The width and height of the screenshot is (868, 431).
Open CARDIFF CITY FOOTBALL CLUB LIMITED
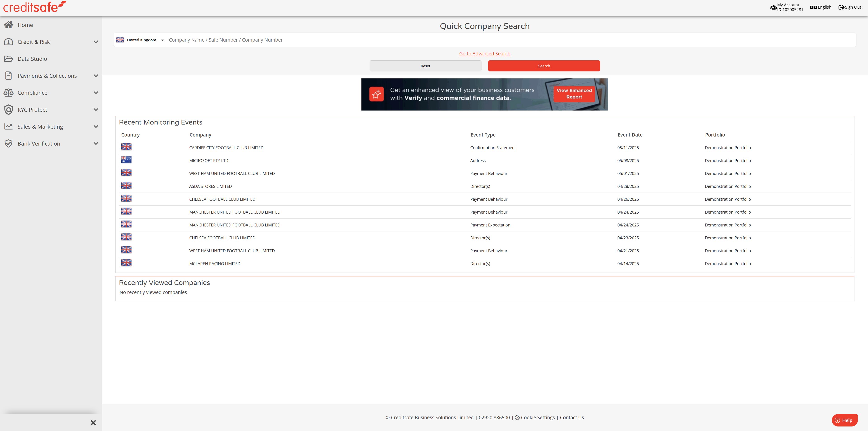226,148
